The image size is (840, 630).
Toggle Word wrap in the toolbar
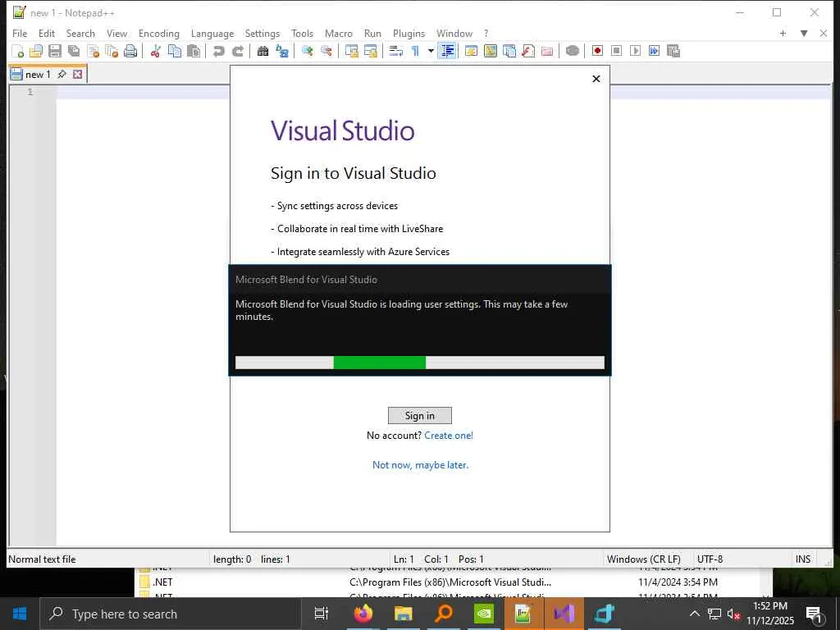click(395, 51)
